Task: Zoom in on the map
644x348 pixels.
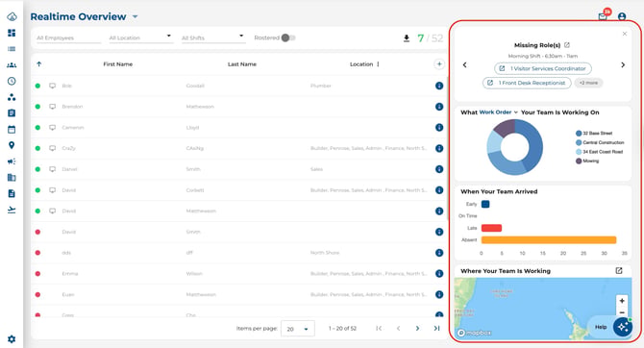Action: (x=622, y=301)
